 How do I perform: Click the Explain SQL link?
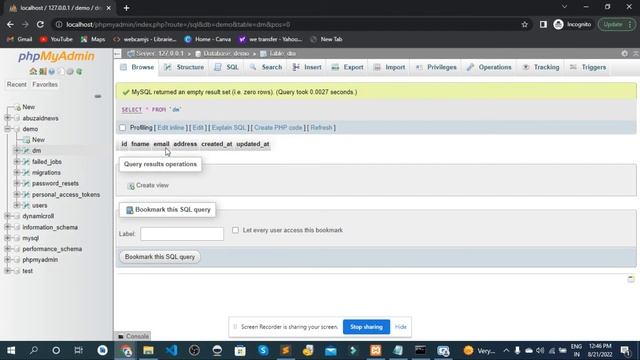click(229, 128)
